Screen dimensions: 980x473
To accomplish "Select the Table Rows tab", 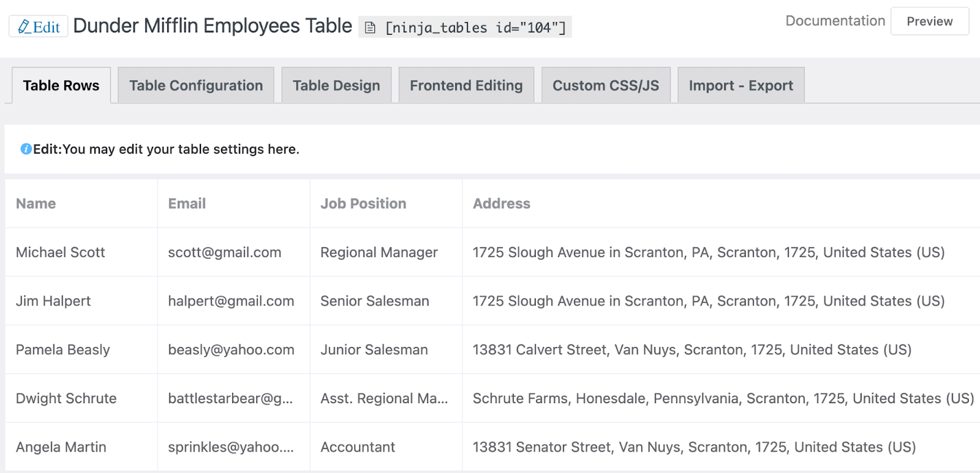I will tap(61, 86).
